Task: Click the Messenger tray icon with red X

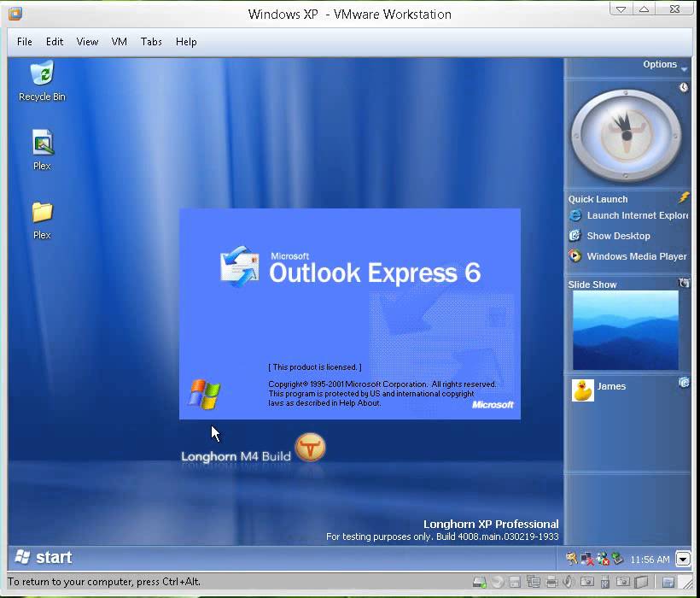Action: [x=604, y=559]
